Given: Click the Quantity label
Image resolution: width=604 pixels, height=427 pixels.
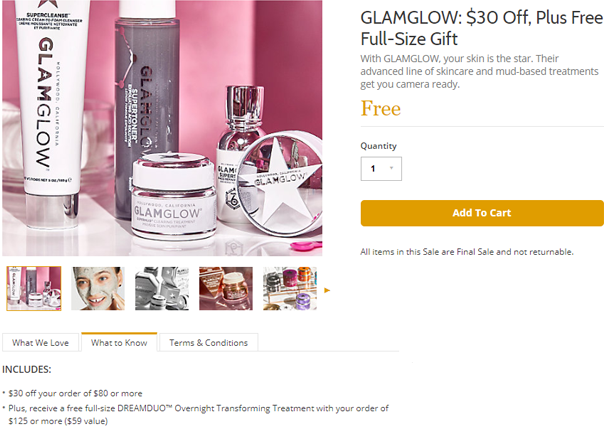Looking at the screenshot, I should 378,146.
